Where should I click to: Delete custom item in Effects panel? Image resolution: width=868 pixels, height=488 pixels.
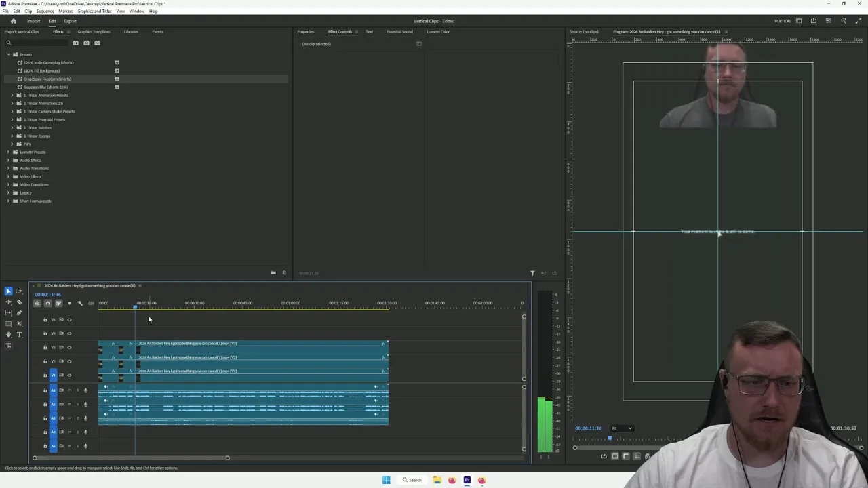pos(284,273)
